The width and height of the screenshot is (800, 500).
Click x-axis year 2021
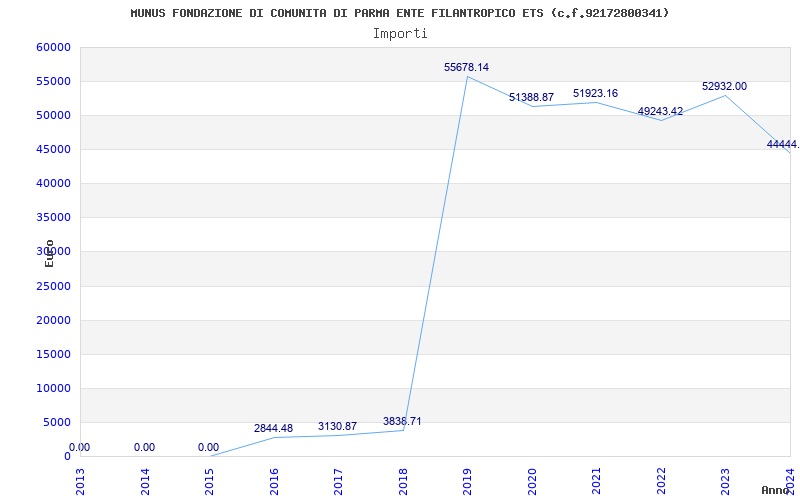[x=596, y=481]
